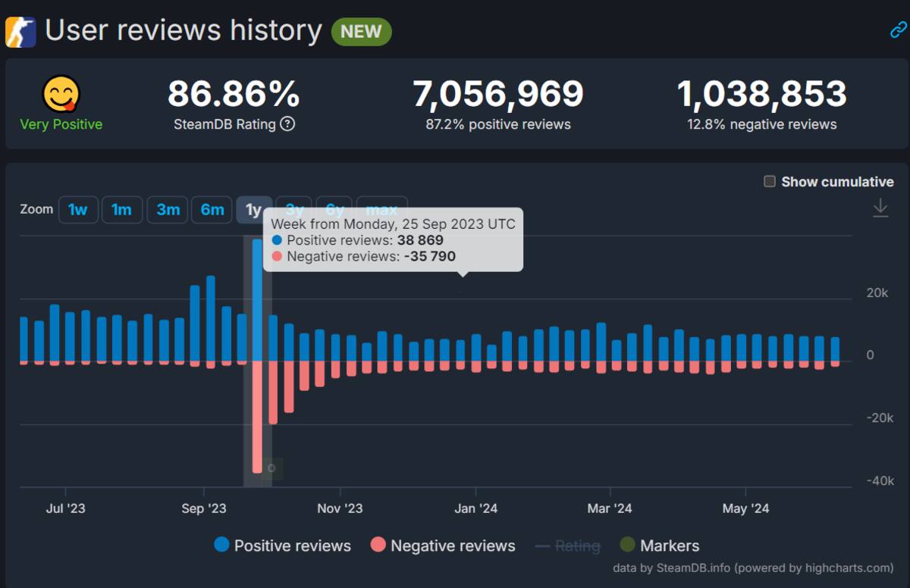The width and height of the screenshot is (910, 588).
Task: Click the red negative bar for 25 Sep 2023
Action: click(x=257, y=418)
